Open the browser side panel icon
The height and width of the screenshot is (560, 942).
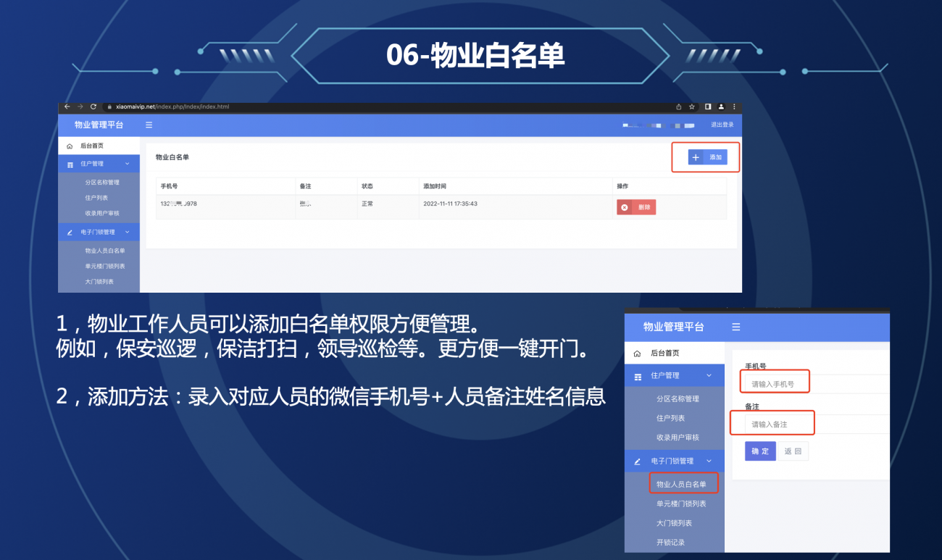708,106
